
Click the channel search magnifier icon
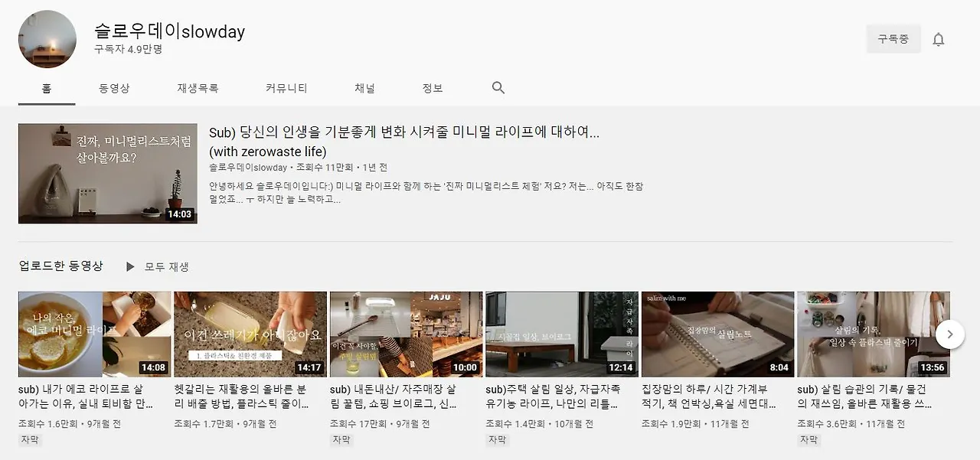[498, 87]
